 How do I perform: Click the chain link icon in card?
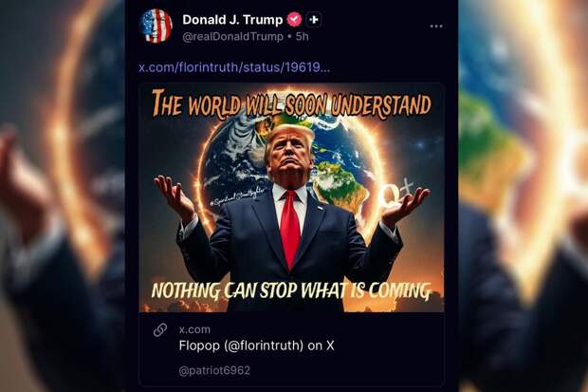pyautogui.click(x=160, y=330)
